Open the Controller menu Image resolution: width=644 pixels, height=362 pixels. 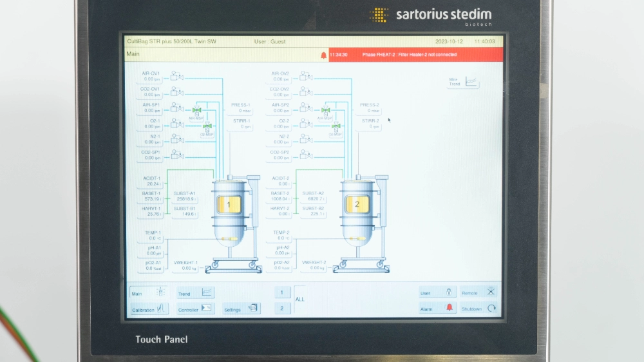click(x=196, y=309)
